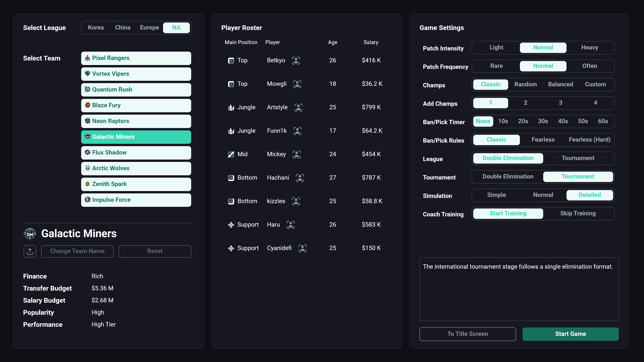This screenshot has height=362, width=644.
Task: Click the Jungle position icon for Artstyle
Action: [x=231, y=107]
